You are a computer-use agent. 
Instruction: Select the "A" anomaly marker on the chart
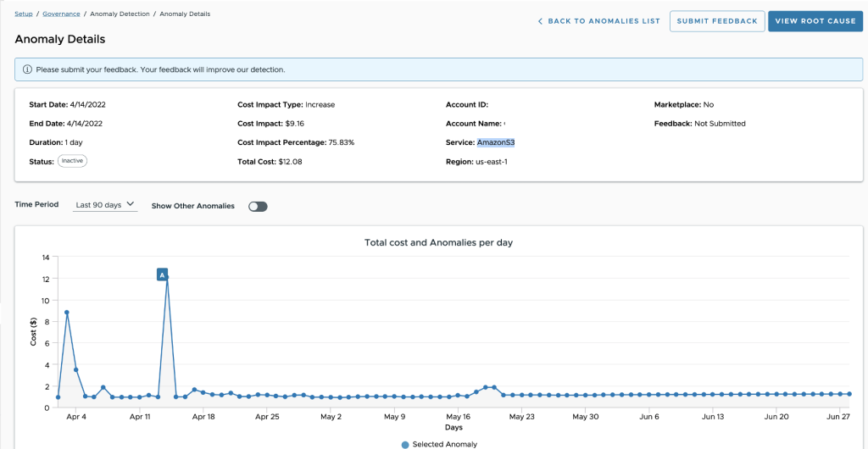pyautogui.click(x=162, y=274)
